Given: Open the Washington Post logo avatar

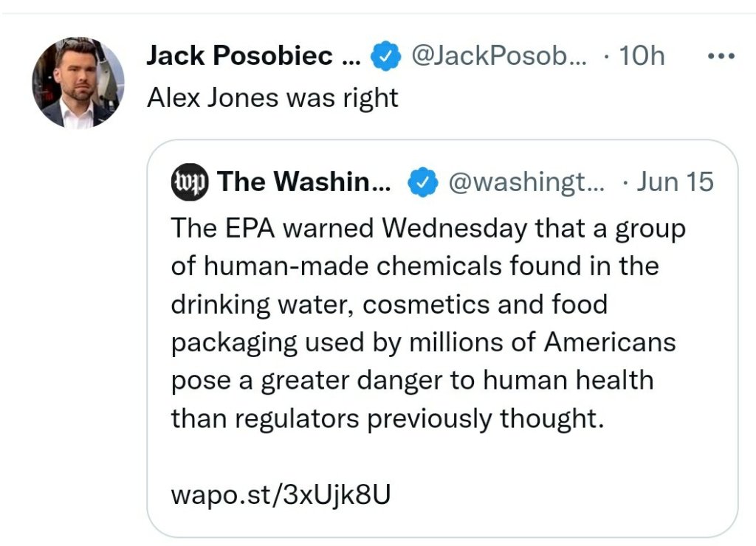Looking at the screenshot, I should [190, 182].
